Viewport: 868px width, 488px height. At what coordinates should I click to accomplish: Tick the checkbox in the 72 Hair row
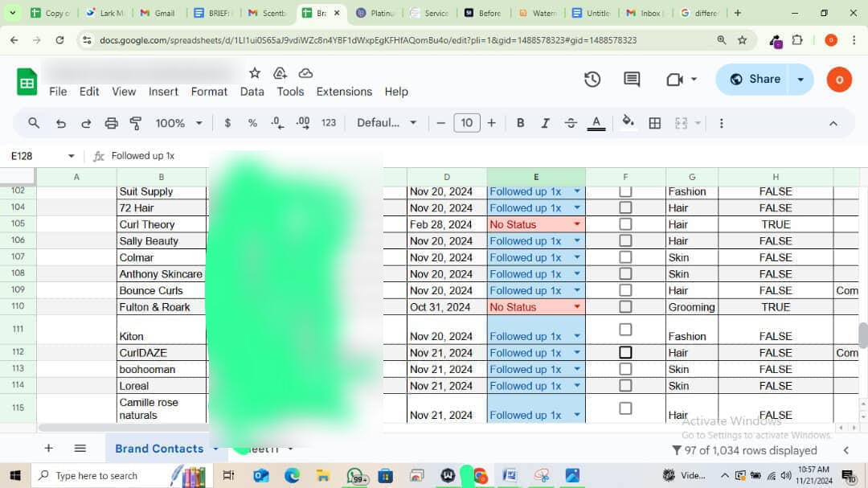coord(625,207)
